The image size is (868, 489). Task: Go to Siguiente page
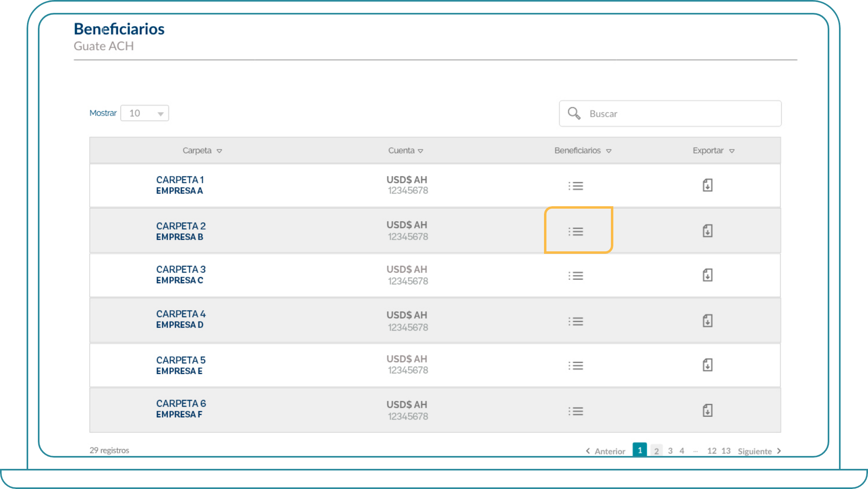760,451
